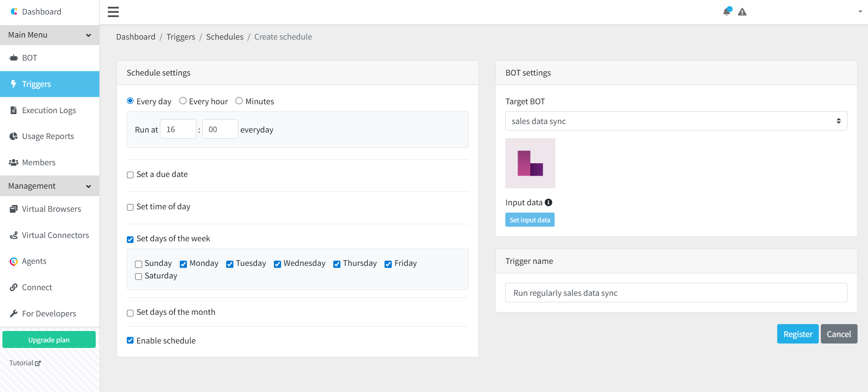Uncheck the Thursday checkbox
This screenshot has height=392, width=868.
[337, 264]
